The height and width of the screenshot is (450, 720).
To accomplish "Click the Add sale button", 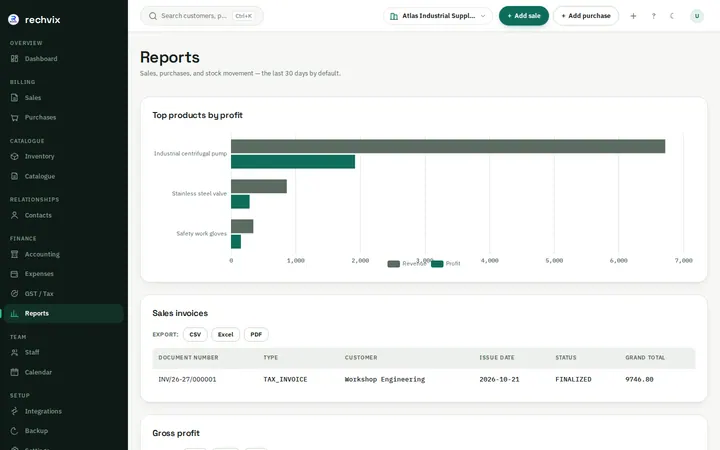I will [523, 16].
